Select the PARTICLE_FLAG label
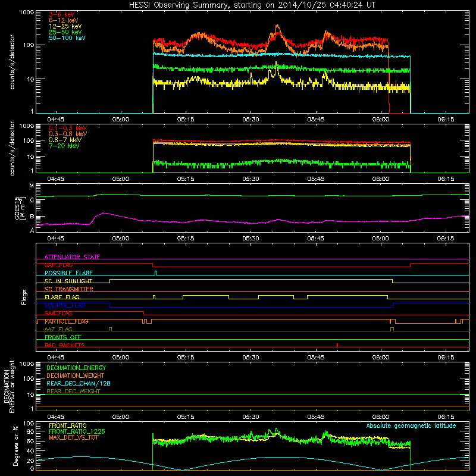The image size is (476, 476). coord(67,321)
